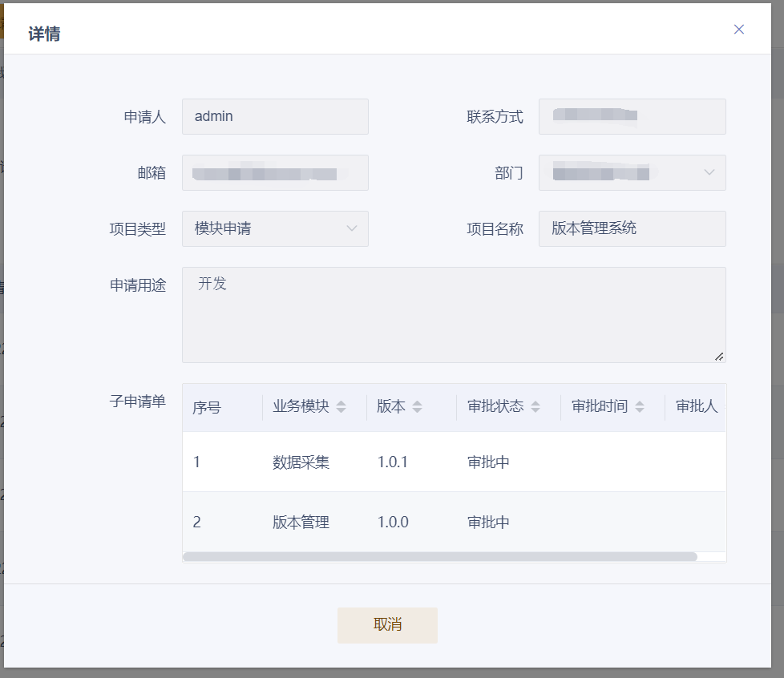Click the 序号 column header
Image resolution: width=784 pixels, height=678 pixels.
point(207,407)
